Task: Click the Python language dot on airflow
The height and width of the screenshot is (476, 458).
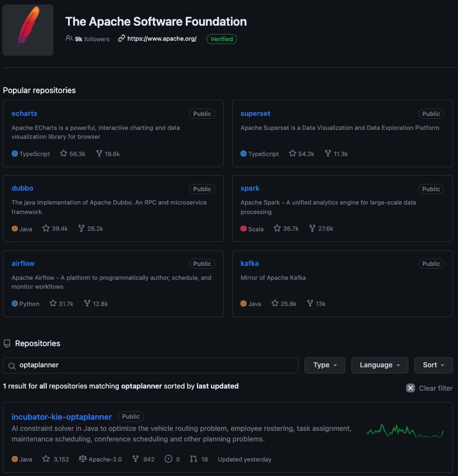Action: click(x=15, y=304)
